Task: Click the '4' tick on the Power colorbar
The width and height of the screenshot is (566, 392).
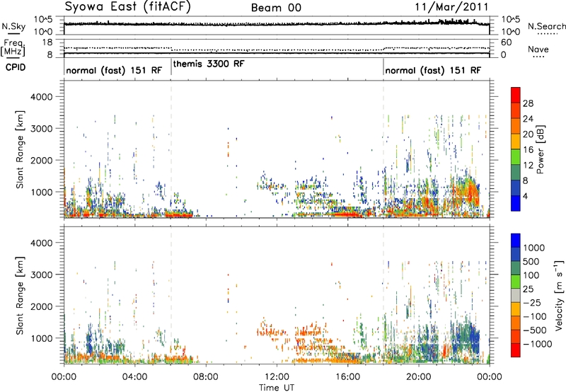Action: point(525,196)
